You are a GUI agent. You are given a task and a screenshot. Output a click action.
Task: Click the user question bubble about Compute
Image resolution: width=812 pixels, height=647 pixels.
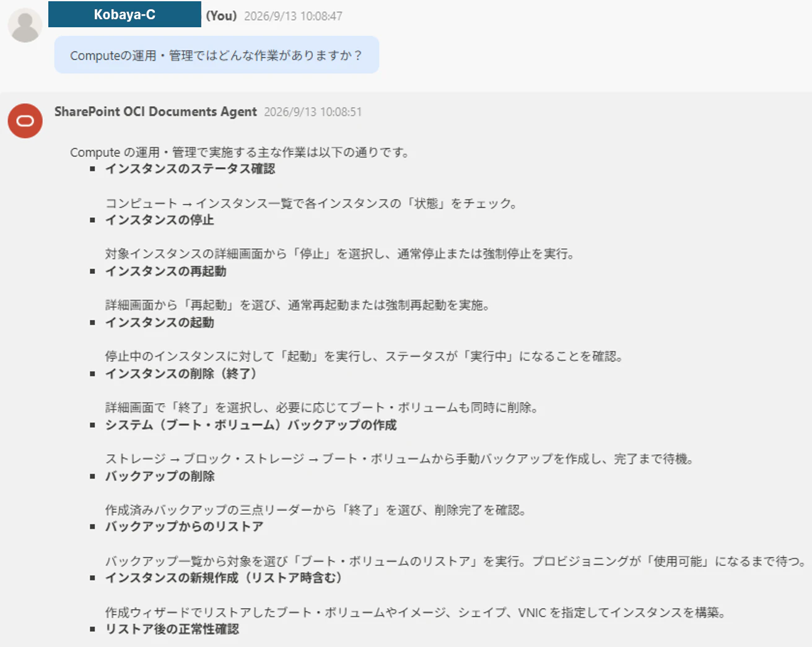coord(216,55)
